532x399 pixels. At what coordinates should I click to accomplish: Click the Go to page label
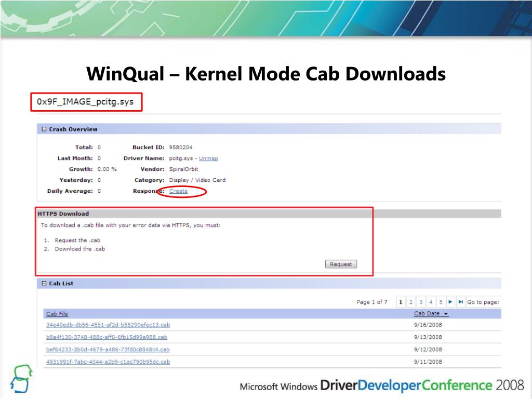tap(483, 302)
